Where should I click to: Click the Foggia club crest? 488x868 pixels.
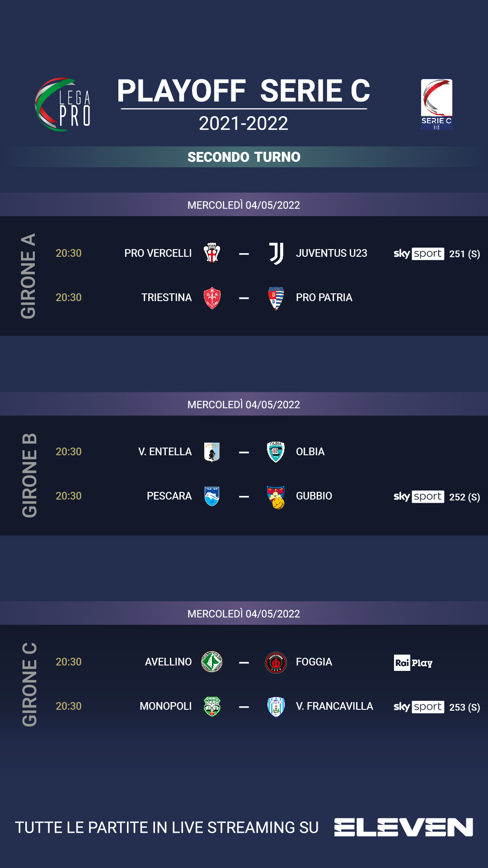point(276,663)
